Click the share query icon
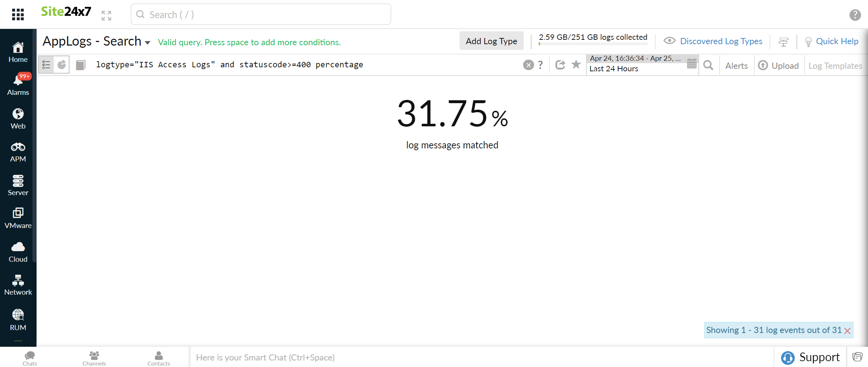Image resolution: width=868 pixels, height=367 pixels. (560, 65)
